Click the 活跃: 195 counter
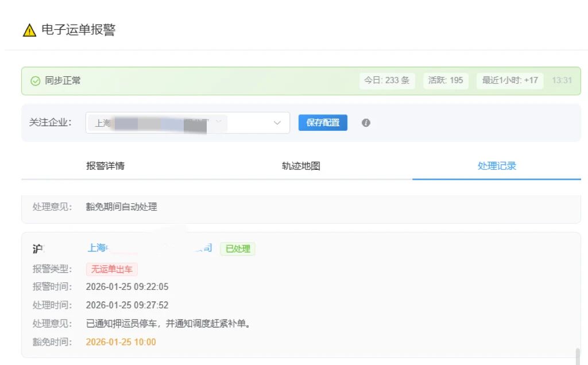Image resolution: width=588 pixels, height=365 pixels. click(446, 80)
